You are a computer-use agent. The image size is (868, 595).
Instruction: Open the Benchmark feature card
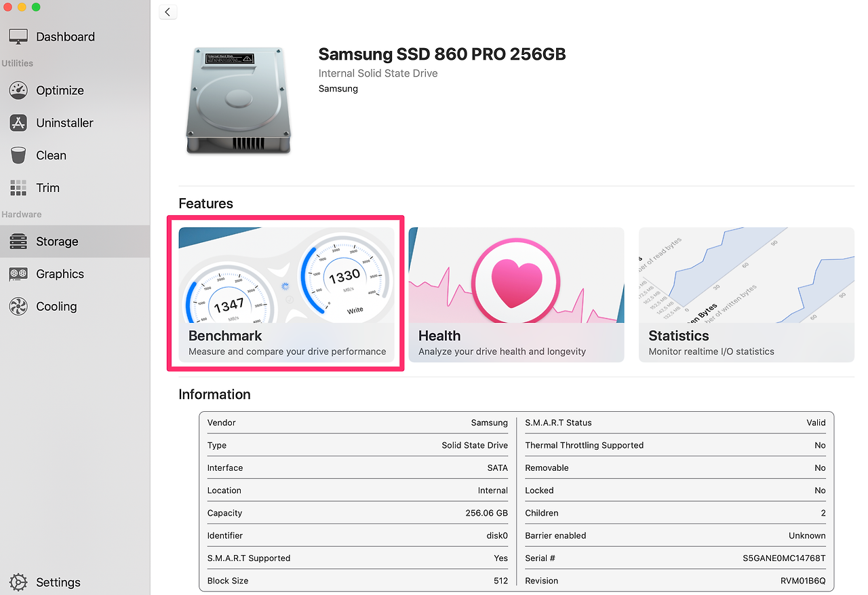pyautogui.click(x=286, y=294)
